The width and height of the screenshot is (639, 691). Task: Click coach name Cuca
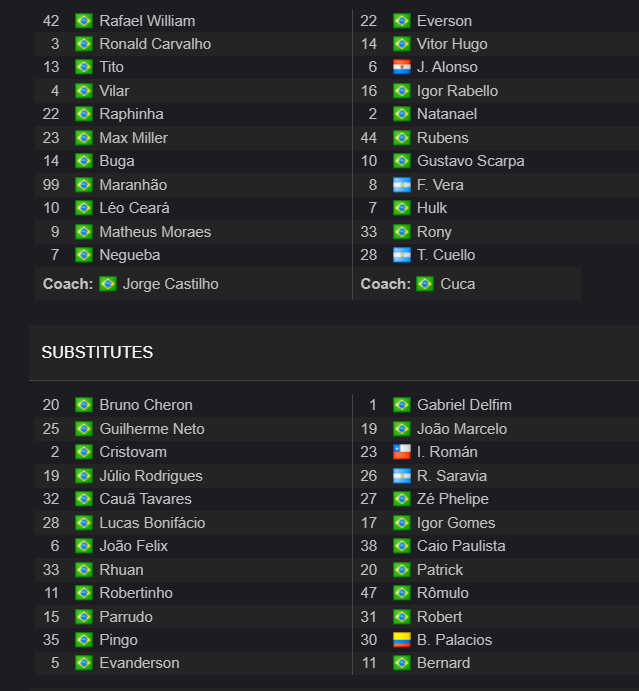(458, 284)
